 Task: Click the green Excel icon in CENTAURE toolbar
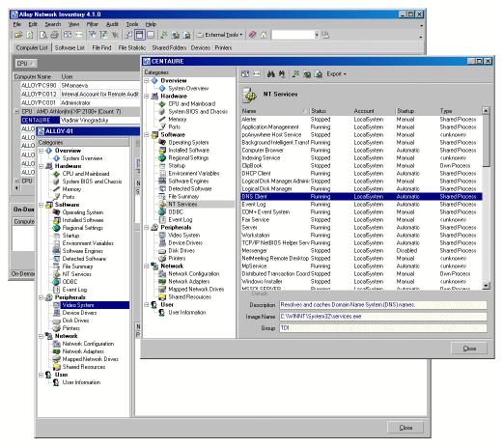tap(295, 74)
